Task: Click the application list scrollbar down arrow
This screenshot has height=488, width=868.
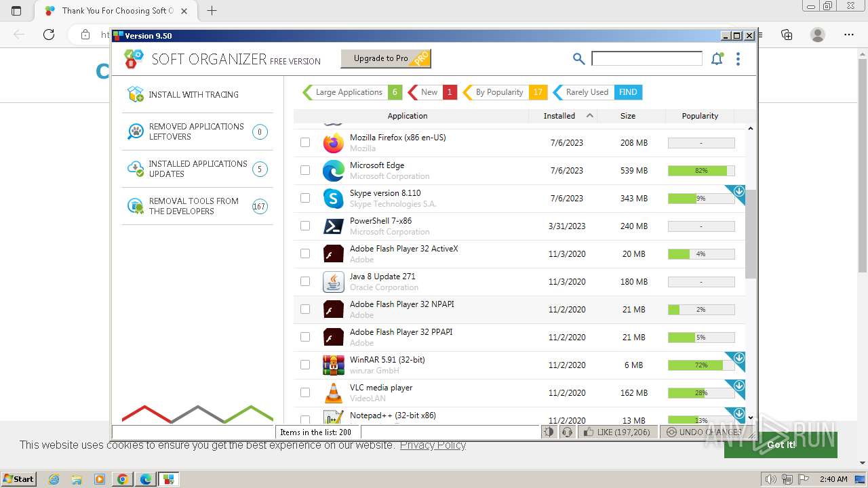Action: [x=750, y=418]
